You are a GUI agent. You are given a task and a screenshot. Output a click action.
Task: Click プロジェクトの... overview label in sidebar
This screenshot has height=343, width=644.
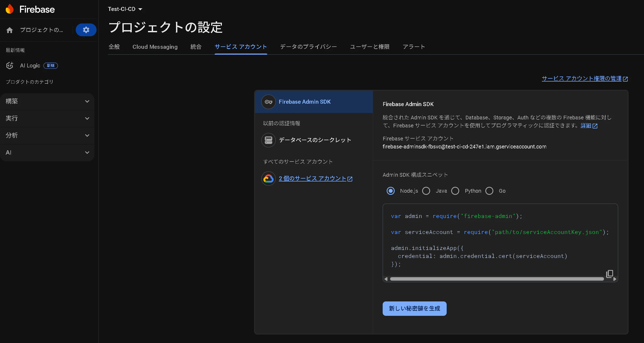coord(41,30)
